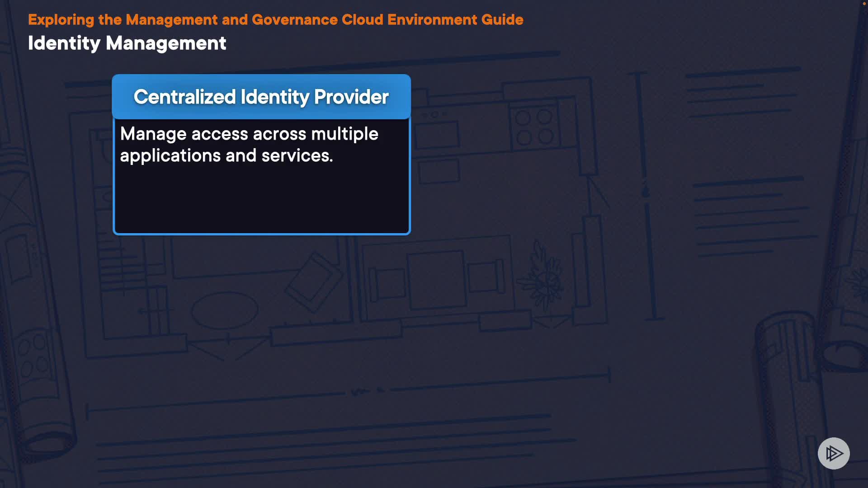Click the plant sketch in the blueprint background
The height and width of the screenshot is (488, 868).
[545, 279]
